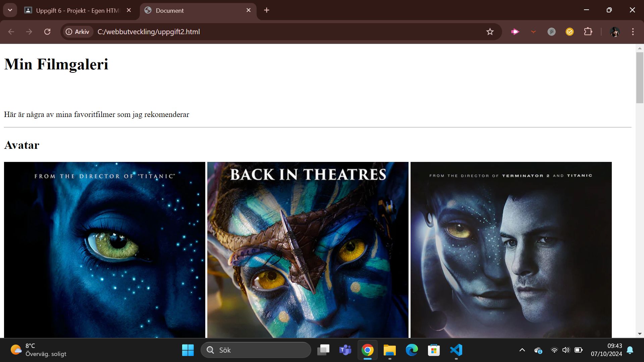Switch to the Uppgift 6 - Projekt tab

point(78,10)
